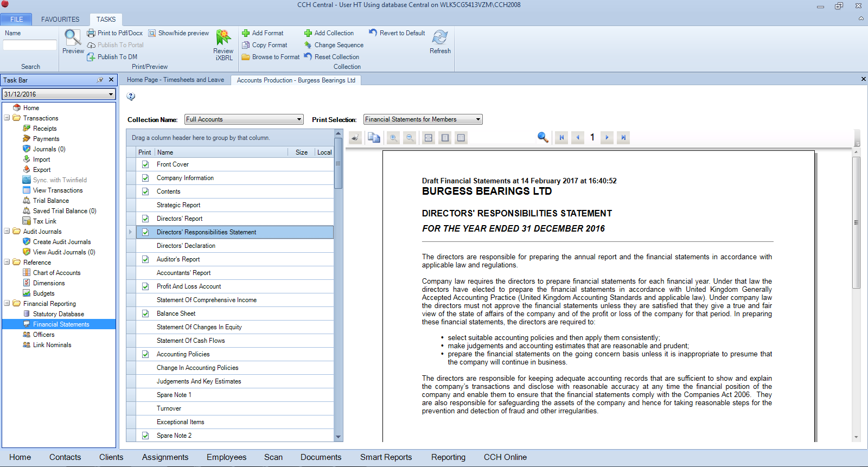Click the Name search input field
Screen dimensions: 868x467
click(30, 45)
